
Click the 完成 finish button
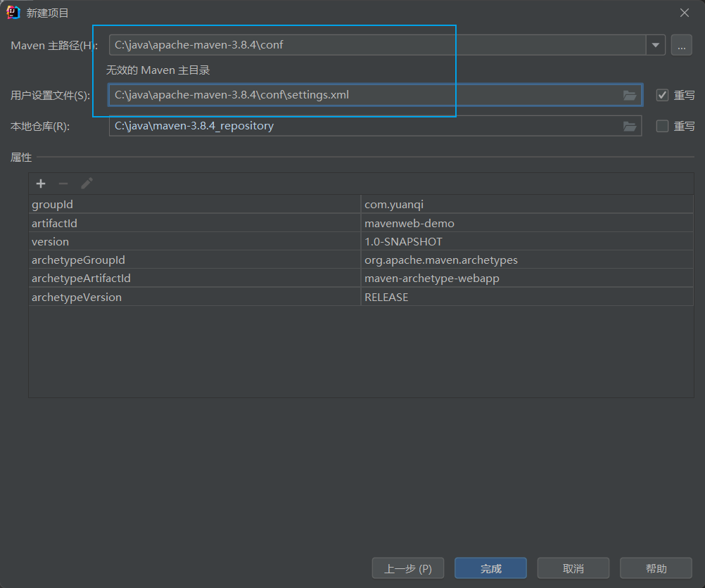tap(490, 569)
